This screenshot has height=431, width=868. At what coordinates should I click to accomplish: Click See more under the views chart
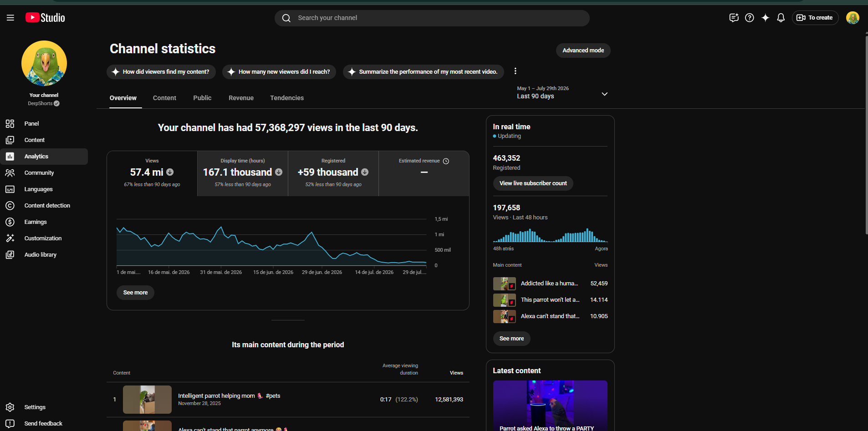point(135,293)
